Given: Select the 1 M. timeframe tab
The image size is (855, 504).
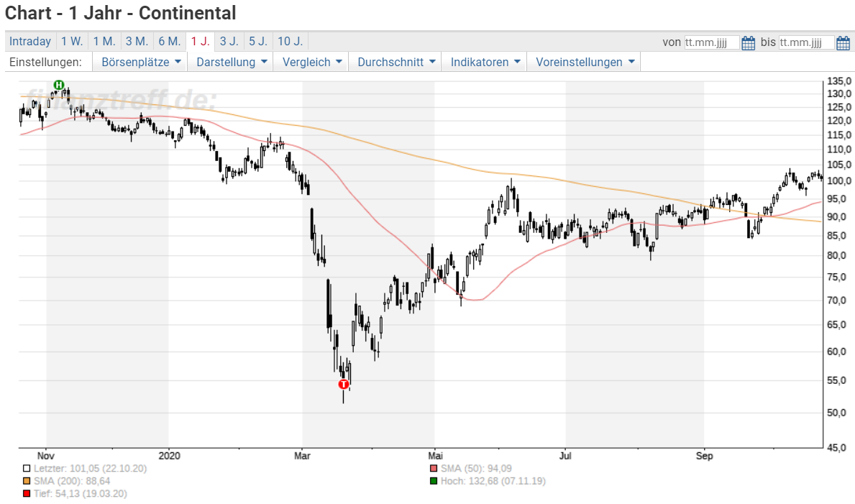Looking at the screenshot, I should 104,42.
